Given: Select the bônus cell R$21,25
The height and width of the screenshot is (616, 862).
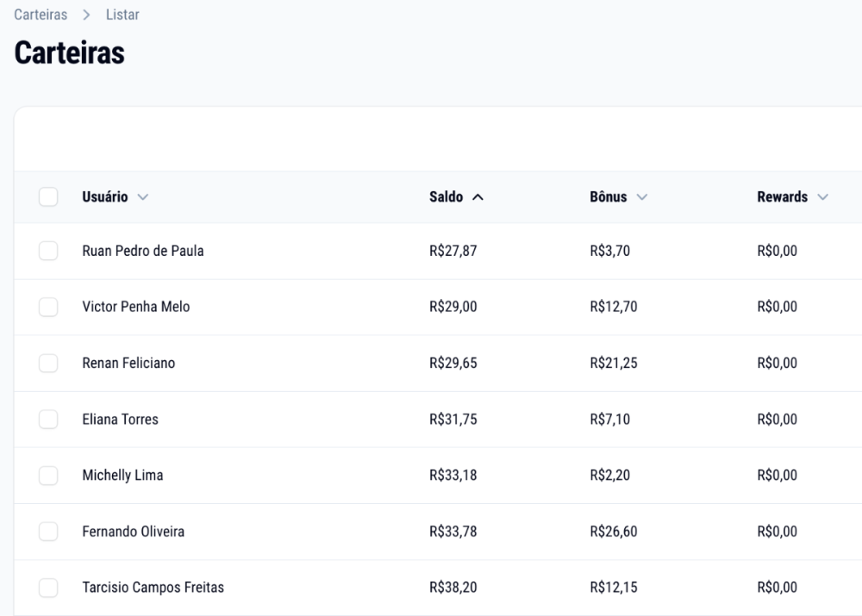Looking at the screenshot, I should tap(614, 364).
